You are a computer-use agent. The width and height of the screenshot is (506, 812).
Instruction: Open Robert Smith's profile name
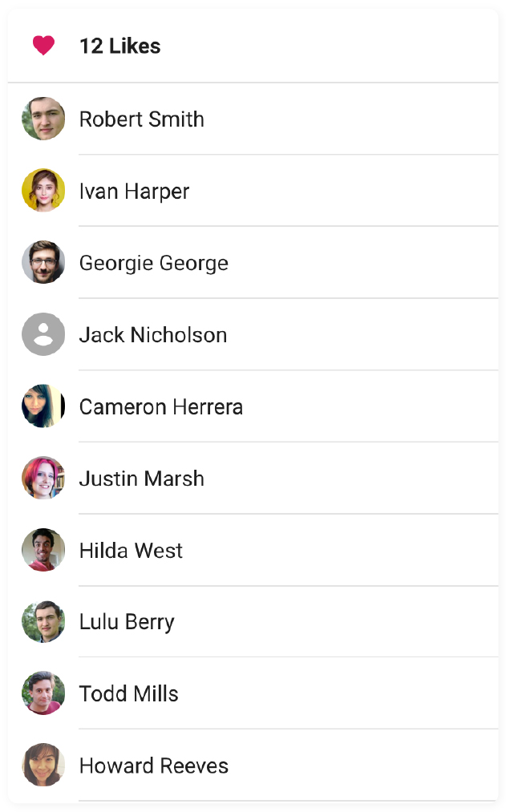[x=141, y=119]
